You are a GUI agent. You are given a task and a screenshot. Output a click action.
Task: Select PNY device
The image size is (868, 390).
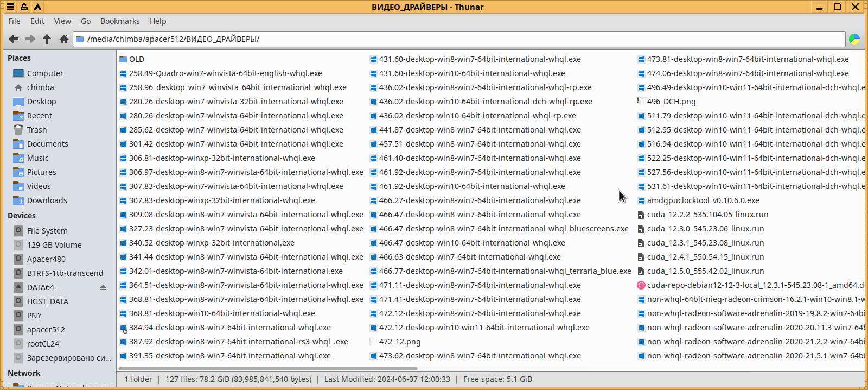(34, 316)
